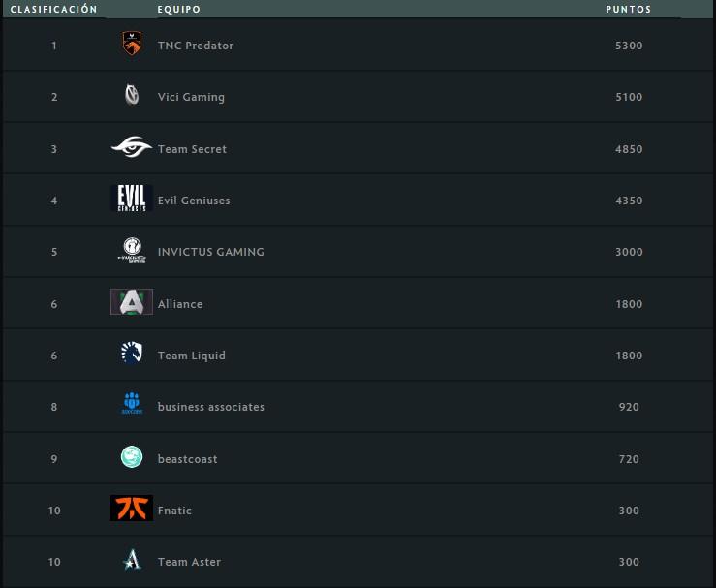The width and height of the screenshot is (716, 588).
Task: Open the business associates team name
Action: pos(211,407)
